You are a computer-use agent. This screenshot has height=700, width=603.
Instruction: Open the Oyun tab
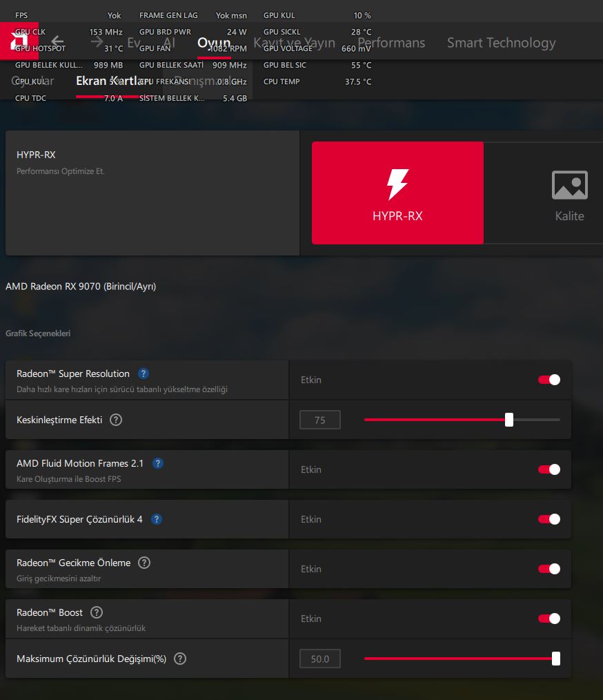[x=214, y=43]
